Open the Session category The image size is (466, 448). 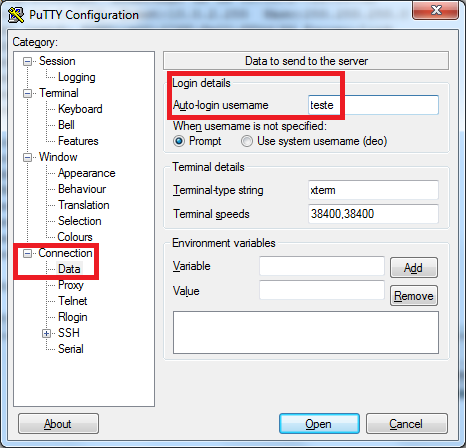pyautogui.click(x=57, y=61)
